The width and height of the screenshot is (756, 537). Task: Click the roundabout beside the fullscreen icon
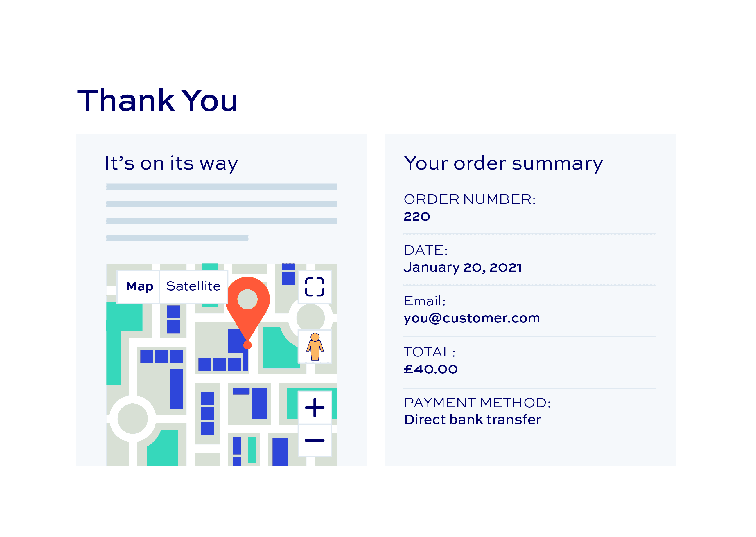(x=310, y=318)
